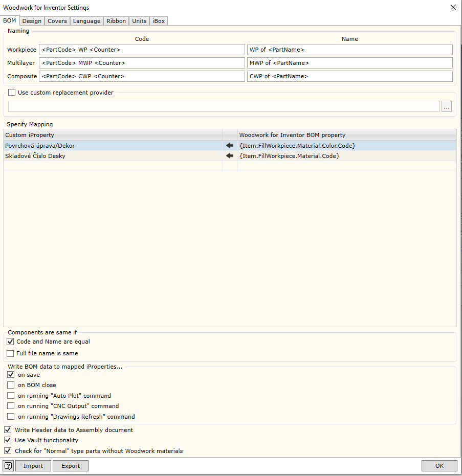This screenshot has width=462, height=476.
Task: Select {Item.FillWorkpiece.Material.Code} cell
Action: (x=347, y=156)
